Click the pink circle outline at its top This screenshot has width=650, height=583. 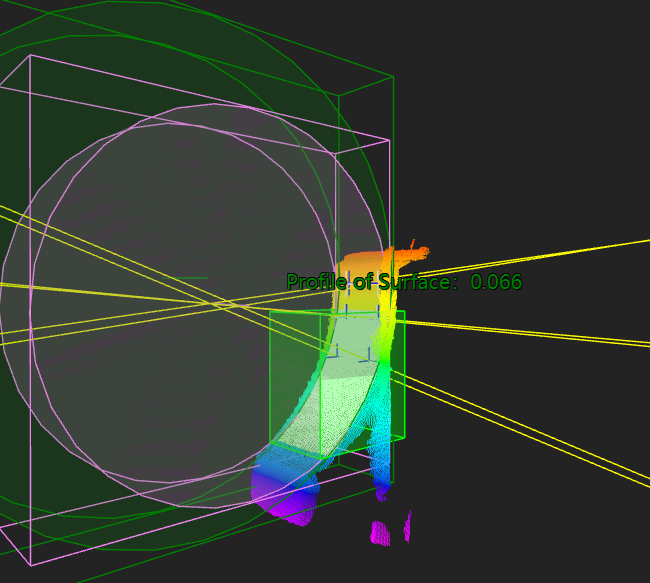215,104
